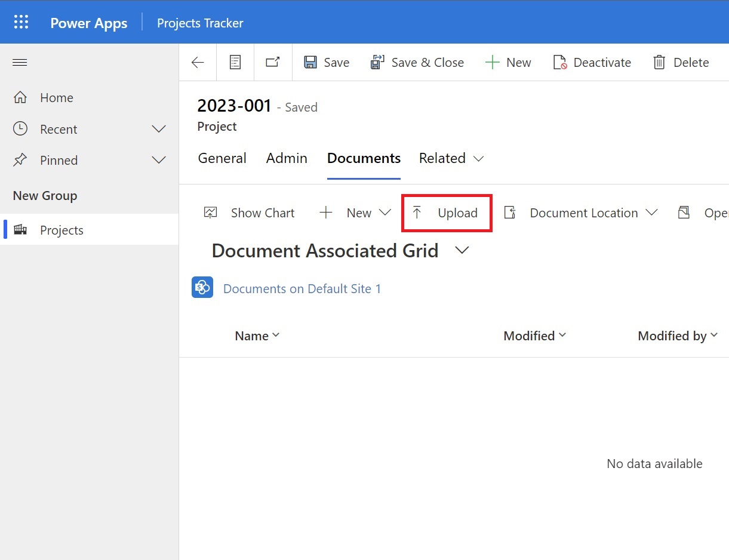Viewport: 729px width, 560px height.
Task: Deactivate the current project record
Action: [592, 62]
